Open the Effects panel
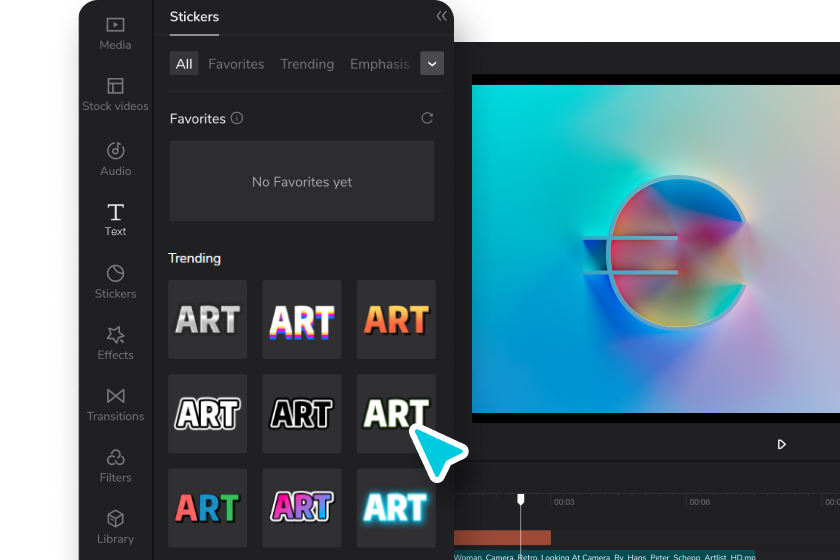Image resolution: width=840 pixels, height=560 pixels. click(x=115, y=344)
